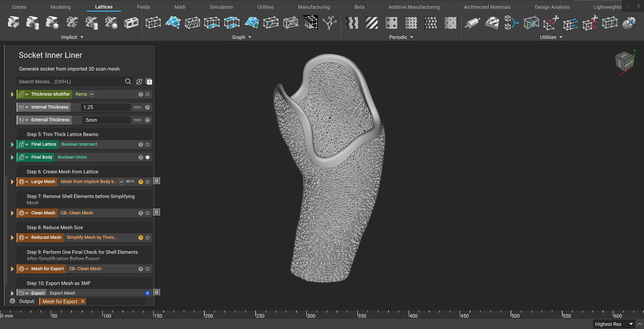
Task: Select the first wireframe box Graph icon
Action: (x=153, y=22)
